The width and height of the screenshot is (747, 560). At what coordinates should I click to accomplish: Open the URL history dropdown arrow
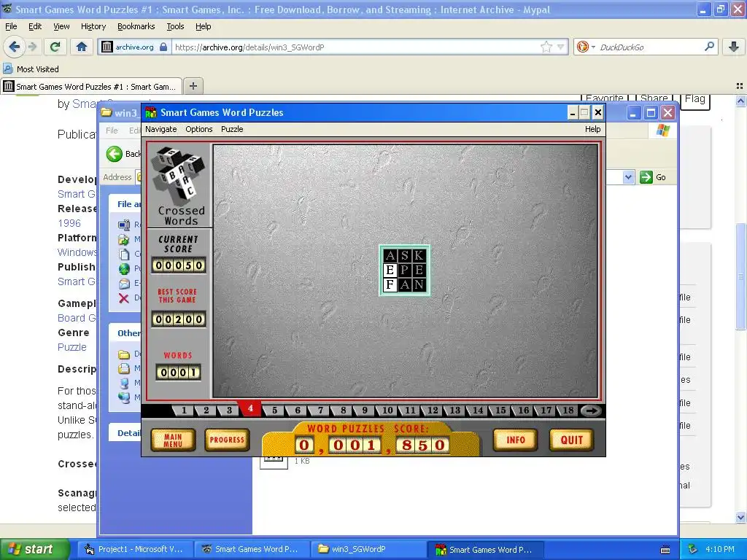561,47
